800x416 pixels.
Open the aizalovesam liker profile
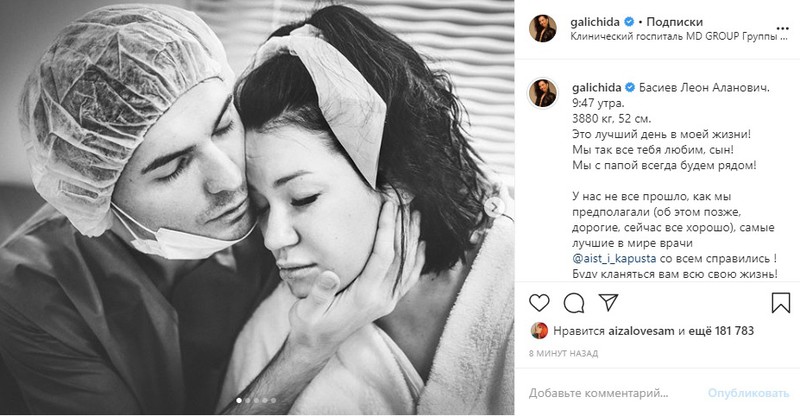pos(641,331)
